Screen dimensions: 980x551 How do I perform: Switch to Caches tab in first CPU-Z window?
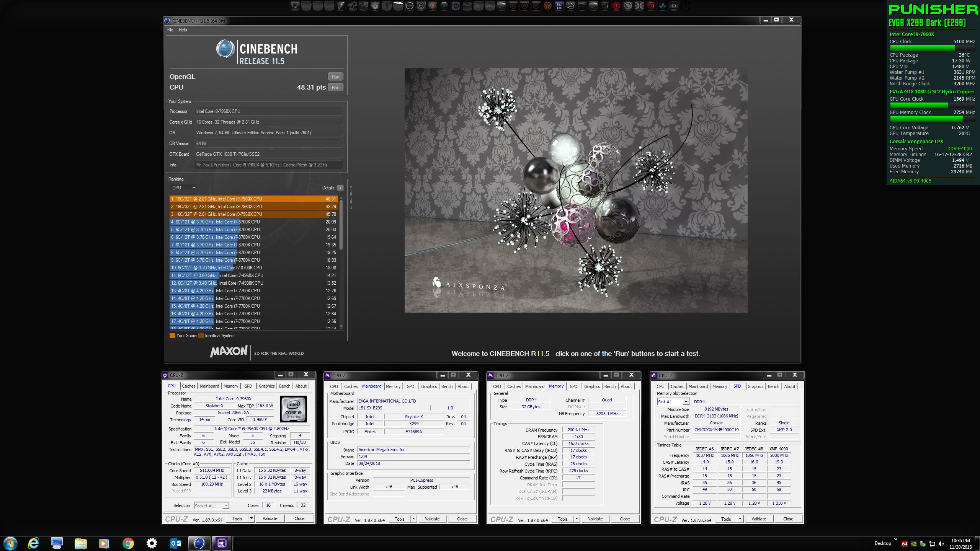[188, 386]
